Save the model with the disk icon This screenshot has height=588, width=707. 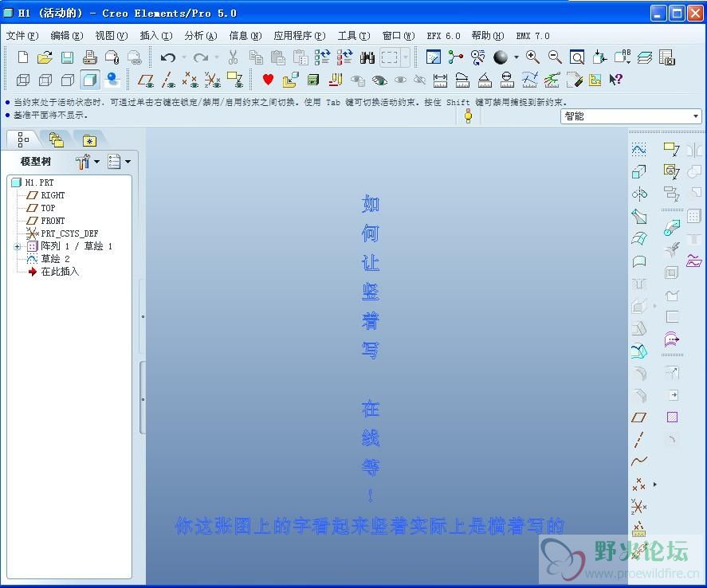pyautogui.click(x=67, y=57)
